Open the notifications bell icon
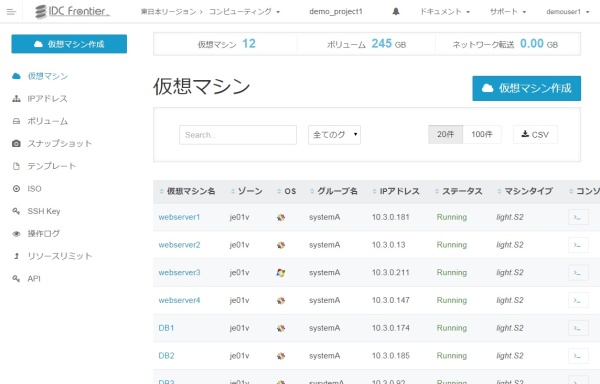Screen dimensions: 600x384 point(396,11)
